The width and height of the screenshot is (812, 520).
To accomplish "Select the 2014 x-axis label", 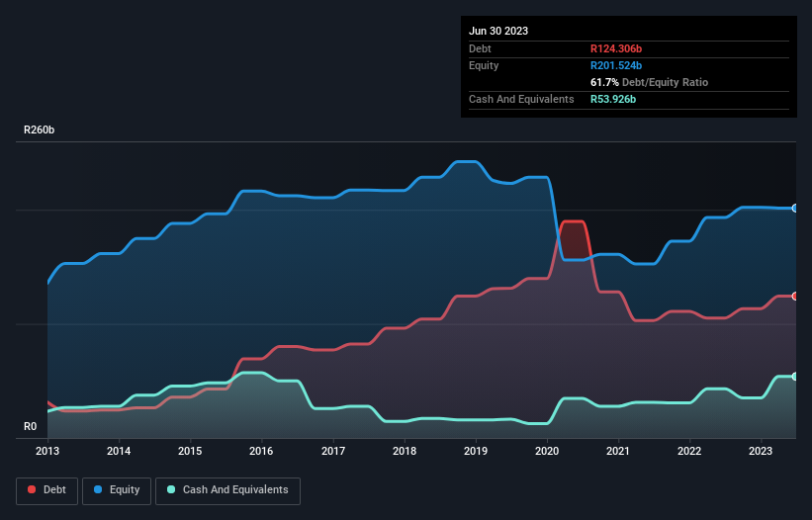I will [119, 451].
